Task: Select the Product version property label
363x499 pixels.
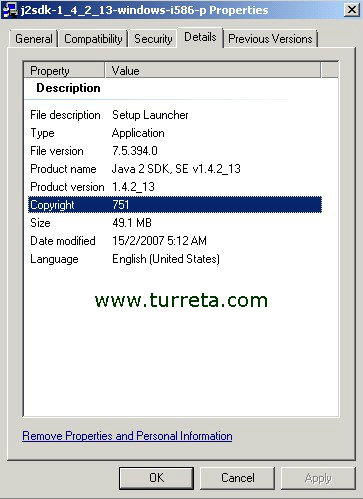Action: [67, 187]
